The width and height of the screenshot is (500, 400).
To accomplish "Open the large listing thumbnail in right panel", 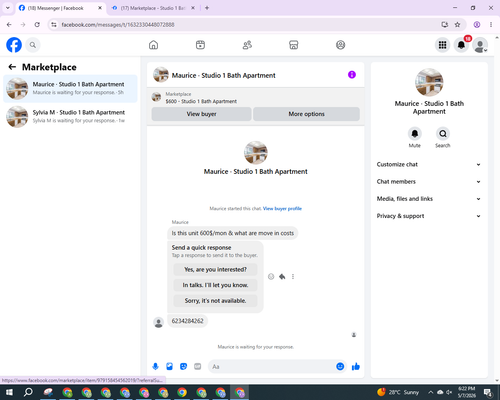I will [429, 82].
